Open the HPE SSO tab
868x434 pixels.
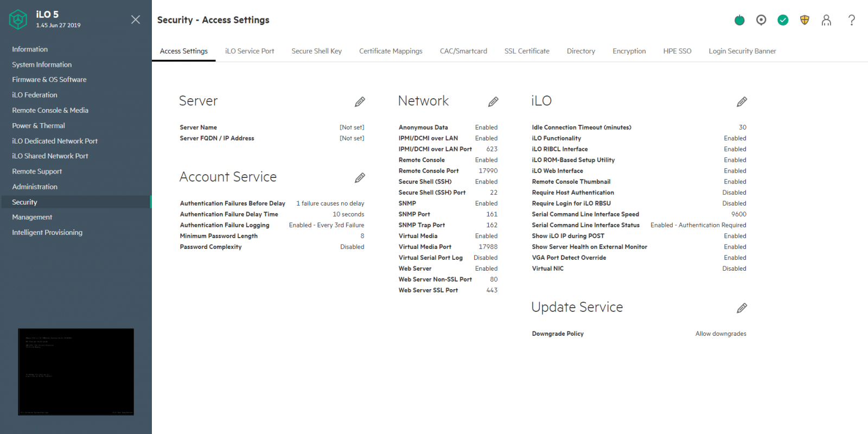tap(677, 51)
